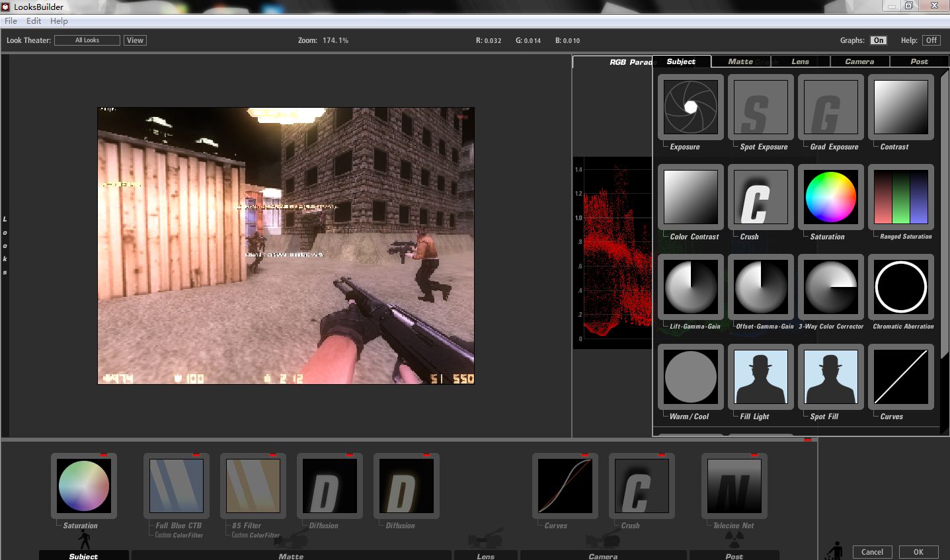This screenshot has height=560, width=950.
Task: Select the Matte section in bottom chain
Action: tap(291, 555)
